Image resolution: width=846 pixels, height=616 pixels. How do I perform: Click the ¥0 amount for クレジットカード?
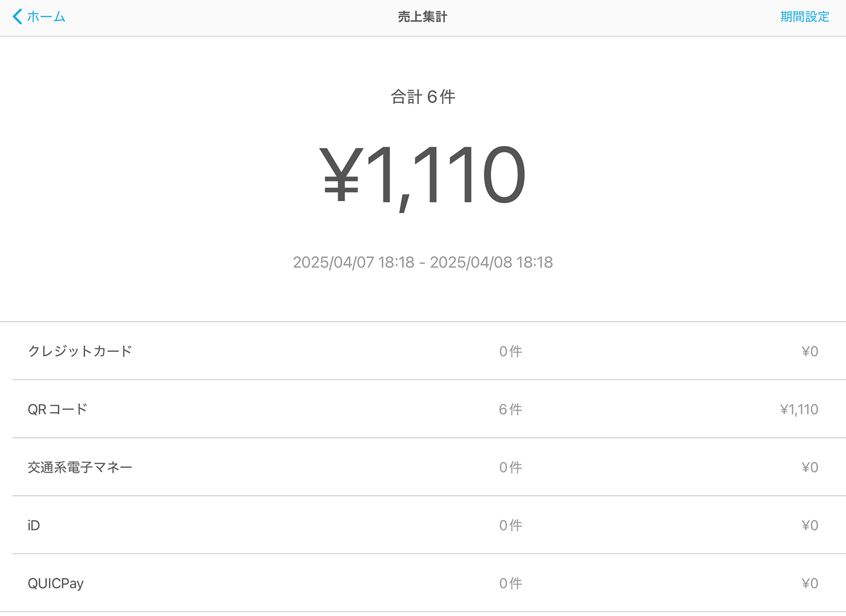click(810, 352)
